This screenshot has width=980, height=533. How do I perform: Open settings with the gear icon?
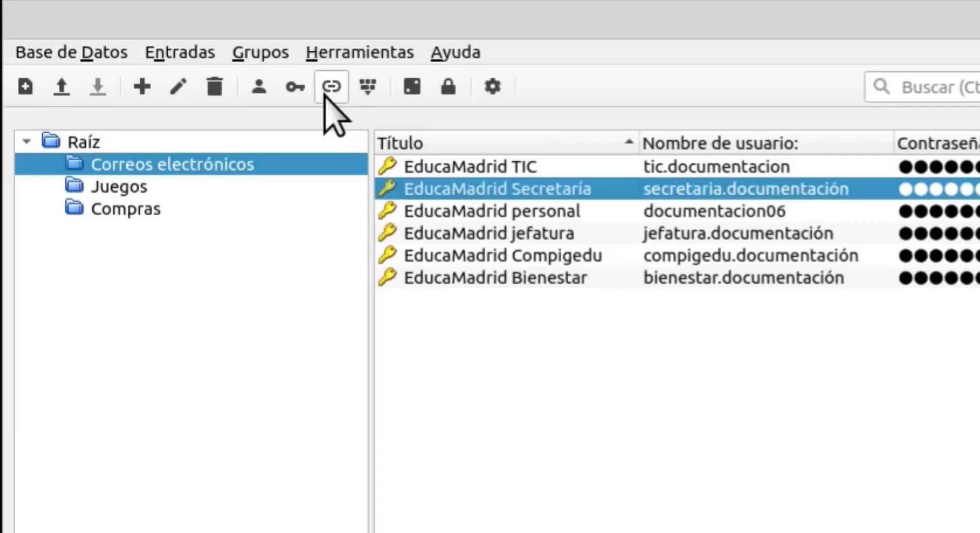493,86
